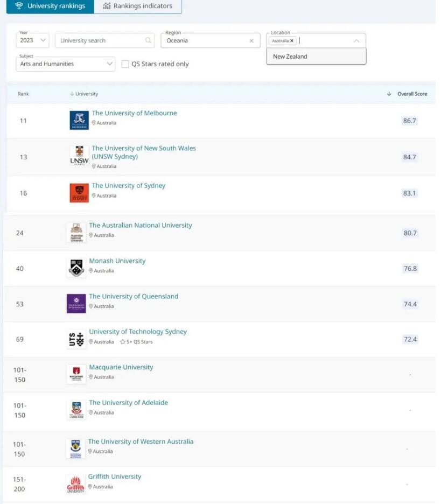Click the University of Melbourne logo

click(x=79, y=120)
